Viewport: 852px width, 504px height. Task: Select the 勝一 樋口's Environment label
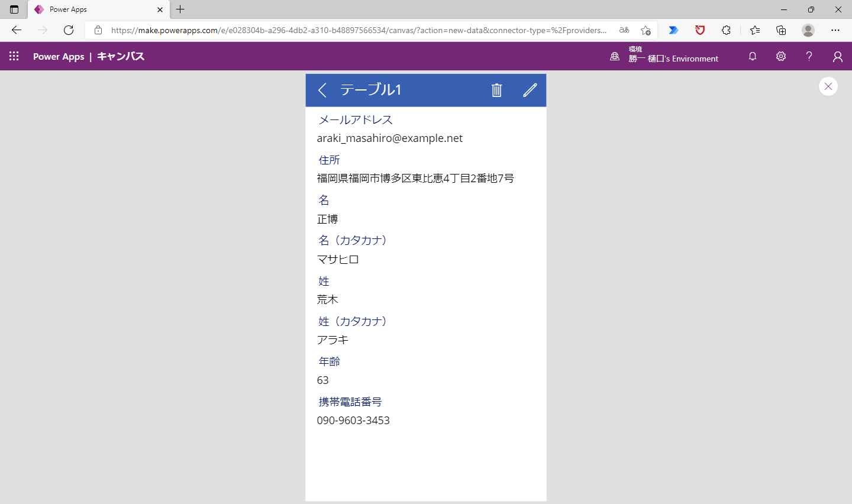(x=673, y=59)
